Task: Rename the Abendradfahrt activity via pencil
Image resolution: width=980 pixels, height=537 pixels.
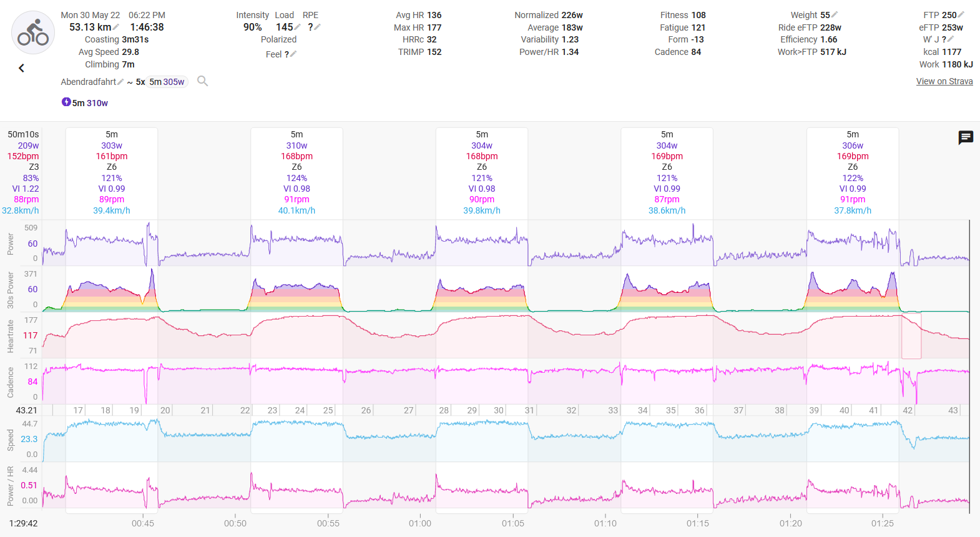Action: click(x=120, y=82)
